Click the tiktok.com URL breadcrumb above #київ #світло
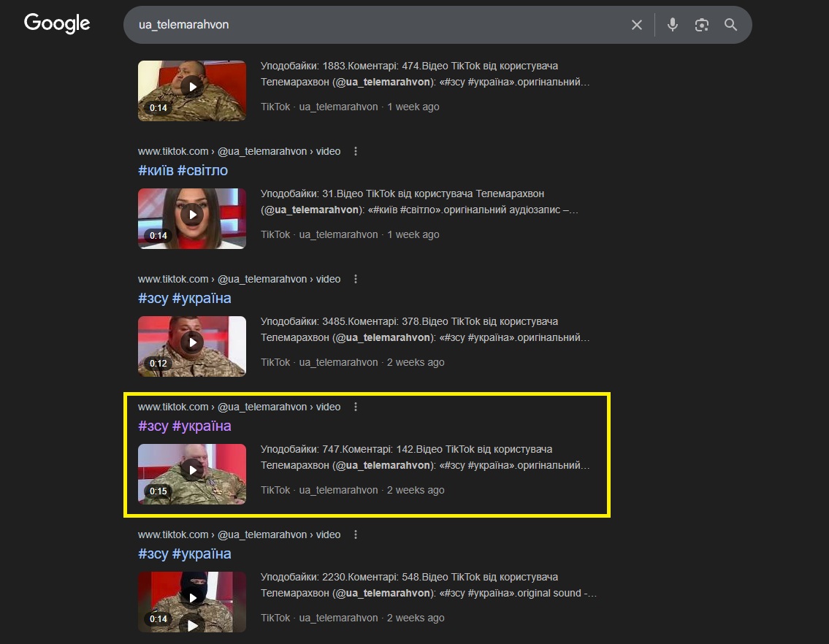 [239, 151]
